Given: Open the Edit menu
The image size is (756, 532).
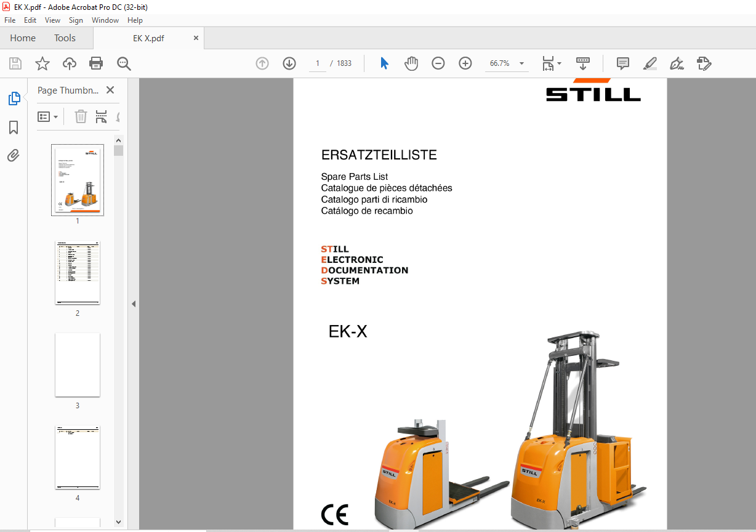Looking at the screenshot, I should click(30, 20).
